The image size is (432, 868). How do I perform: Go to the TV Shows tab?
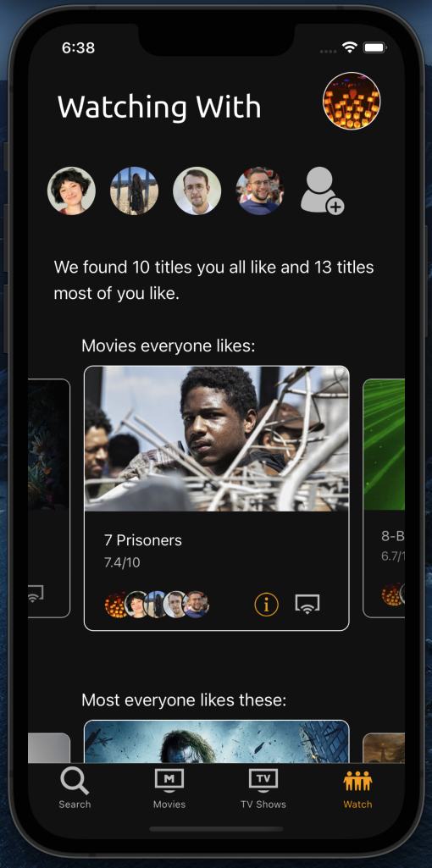coord(263,788)
